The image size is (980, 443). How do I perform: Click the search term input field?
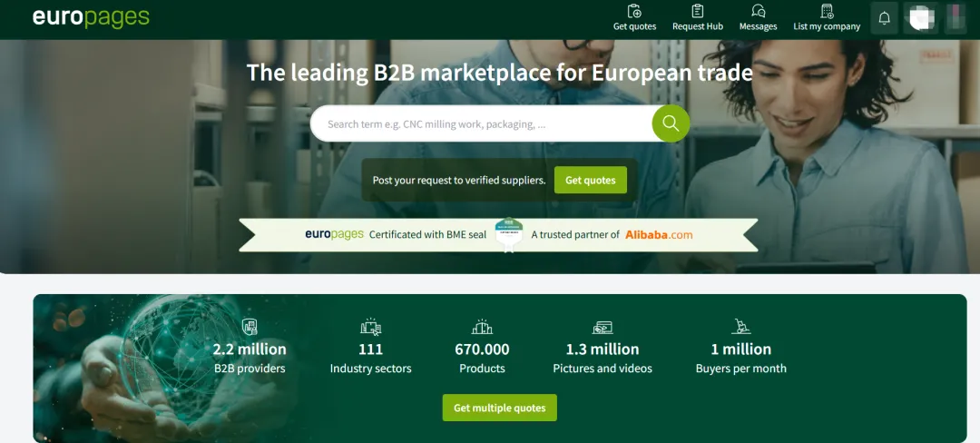click(x=481, y=123)
